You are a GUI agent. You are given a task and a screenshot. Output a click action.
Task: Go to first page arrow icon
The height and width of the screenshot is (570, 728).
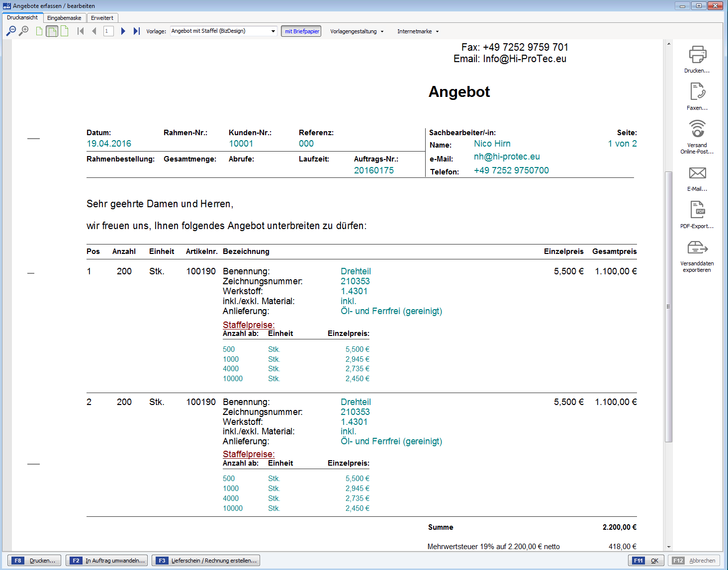(81, 31)
